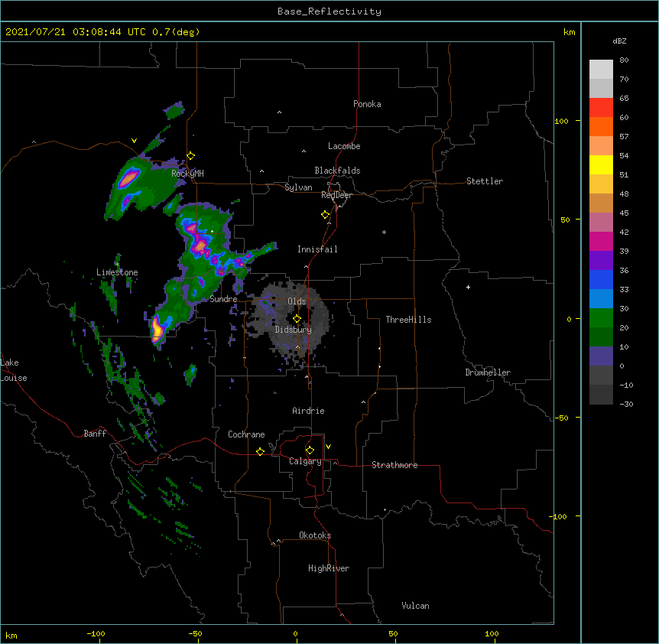659x644 pixels.
Task: Click the Blackfalds city label
Action: pyautogui.click(x=337, y=171)
